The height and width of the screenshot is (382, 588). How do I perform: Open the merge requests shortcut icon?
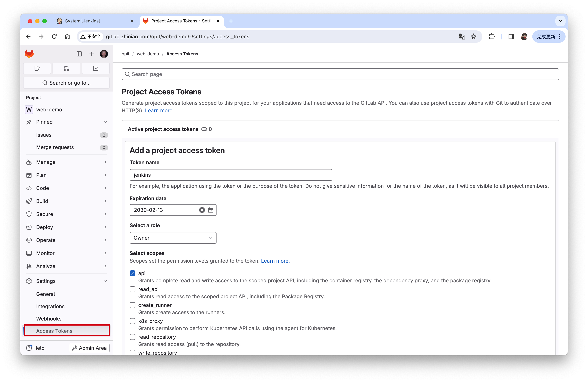coord(66,68)
